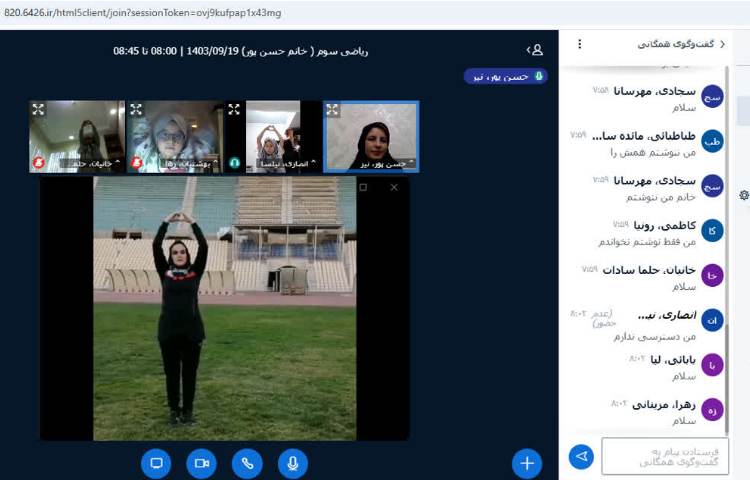Click the screen share button in bottom bar
The height and width of the screenshot is (480, 750).
point(156,463)
